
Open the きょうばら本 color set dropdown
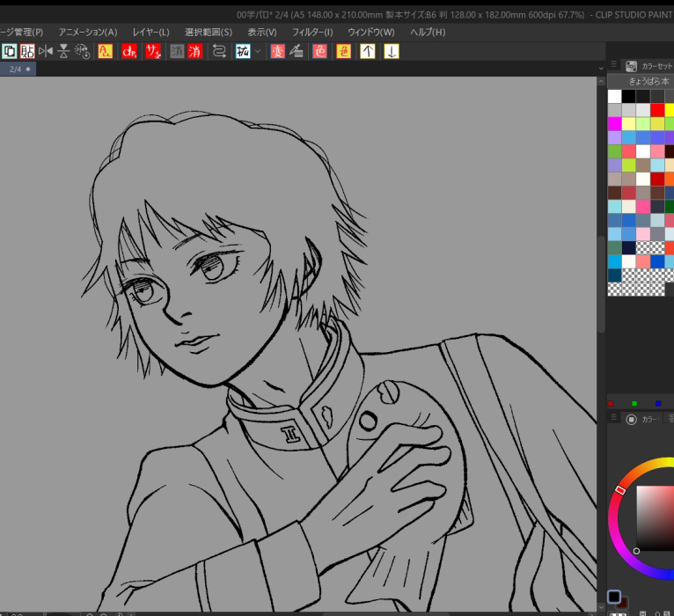641,81
